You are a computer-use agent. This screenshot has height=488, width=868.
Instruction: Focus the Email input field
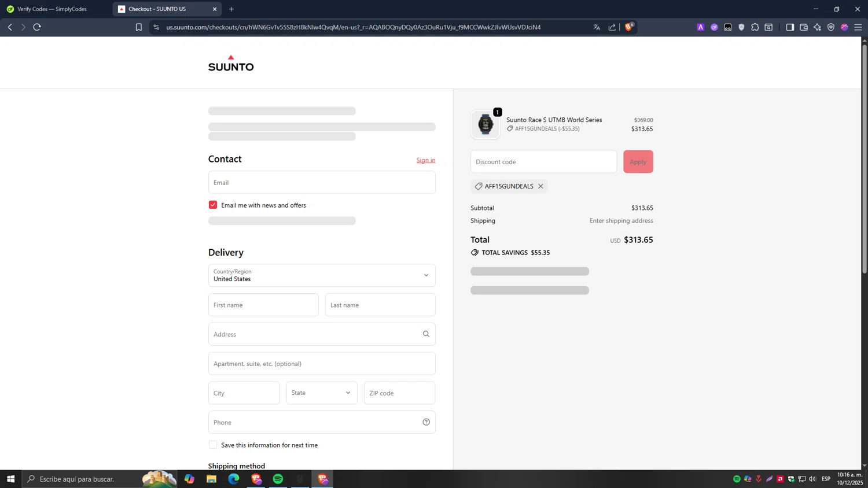tap(322, 182)
